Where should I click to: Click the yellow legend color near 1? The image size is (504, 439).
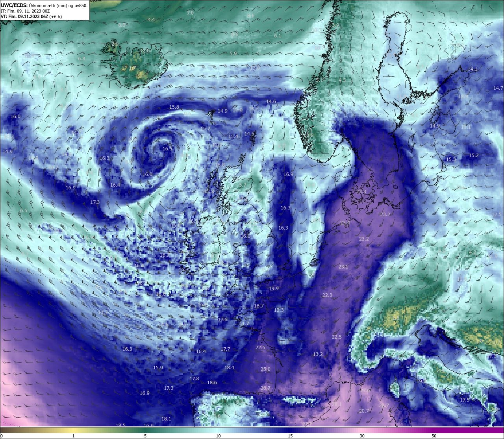point(74,430)
